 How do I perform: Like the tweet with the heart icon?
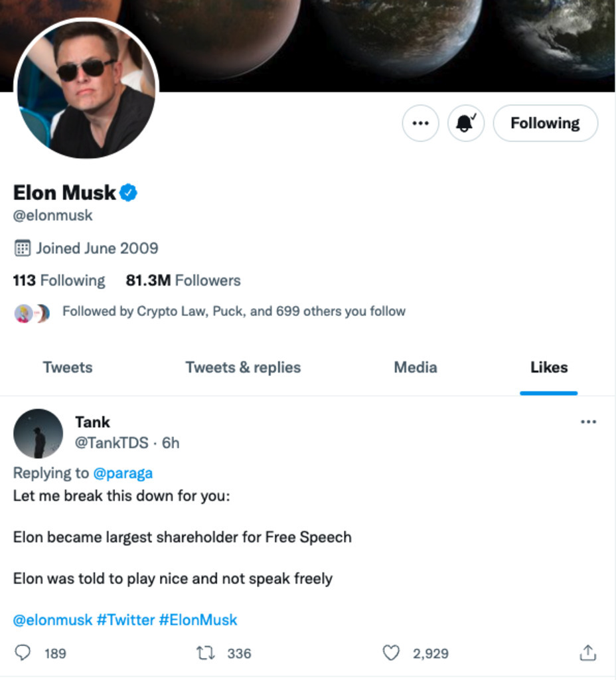click(x=390, y=653)
